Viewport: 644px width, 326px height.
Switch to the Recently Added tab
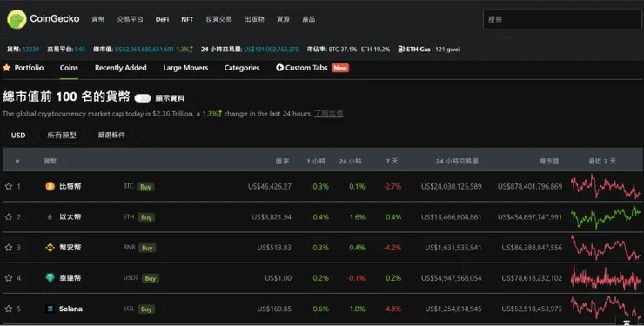coord(121,68)
